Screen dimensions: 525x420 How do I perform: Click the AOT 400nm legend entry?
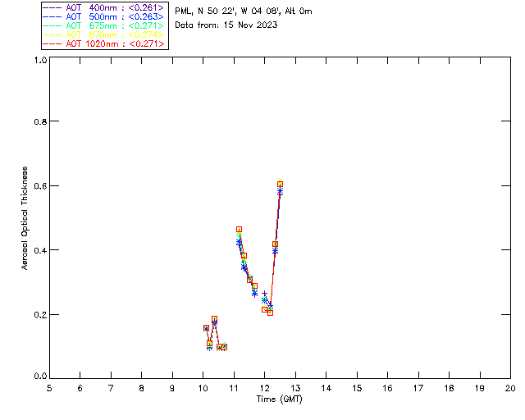point(103,7)
